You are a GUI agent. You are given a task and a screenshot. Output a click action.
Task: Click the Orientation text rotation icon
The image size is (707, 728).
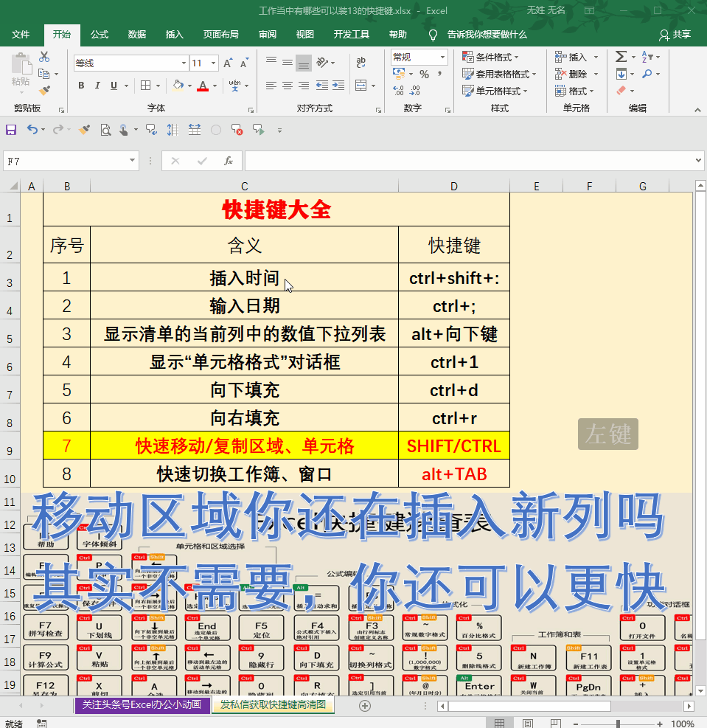pos(322,62)
